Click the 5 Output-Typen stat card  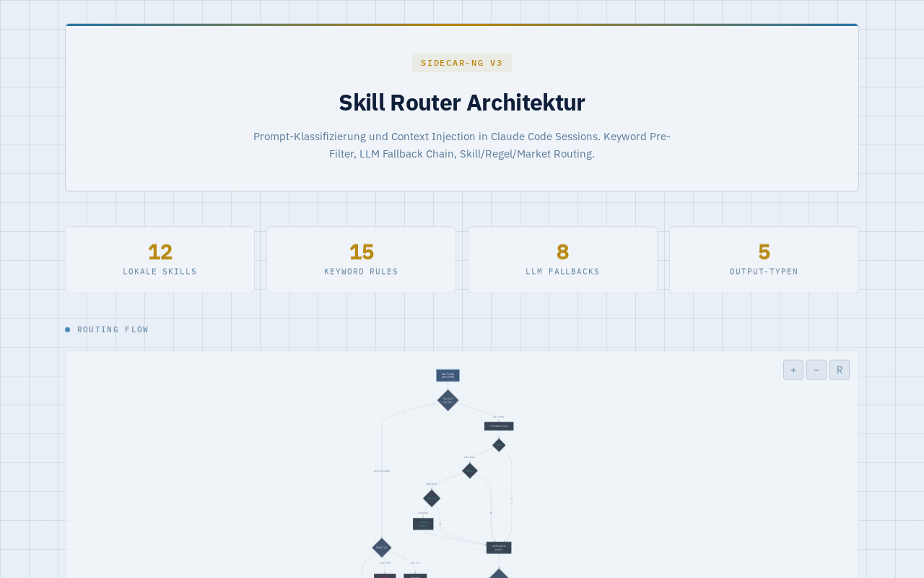764,259
